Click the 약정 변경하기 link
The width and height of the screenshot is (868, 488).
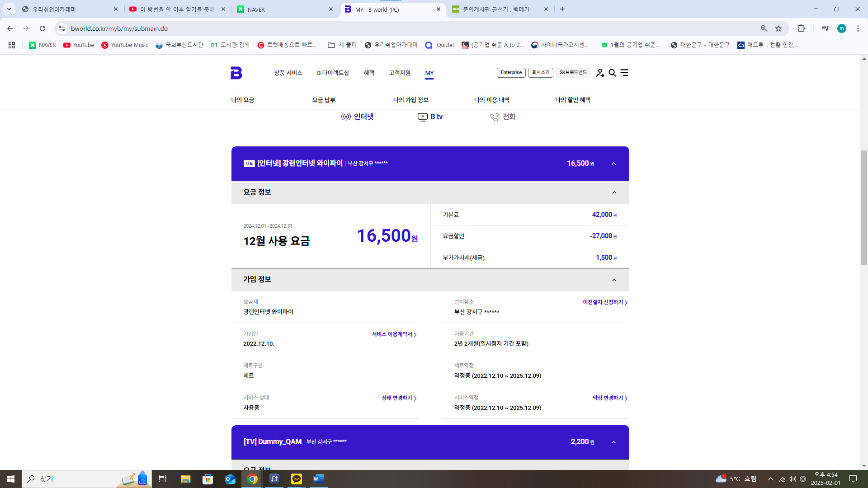click(610, 398)
